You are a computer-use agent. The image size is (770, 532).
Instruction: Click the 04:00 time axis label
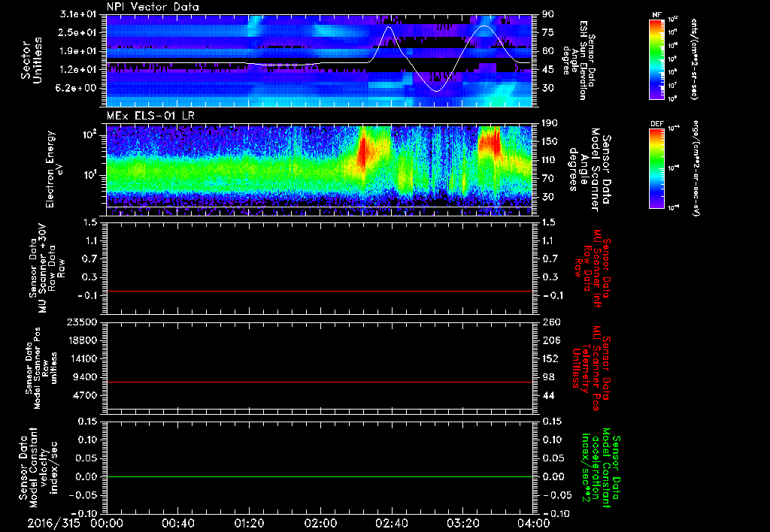(533, 523)
